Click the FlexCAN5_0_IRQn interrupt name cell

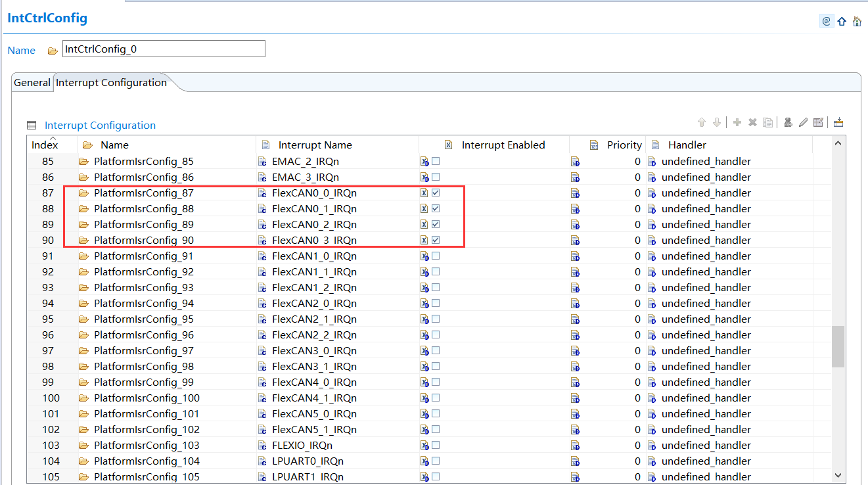click(314, 414)
